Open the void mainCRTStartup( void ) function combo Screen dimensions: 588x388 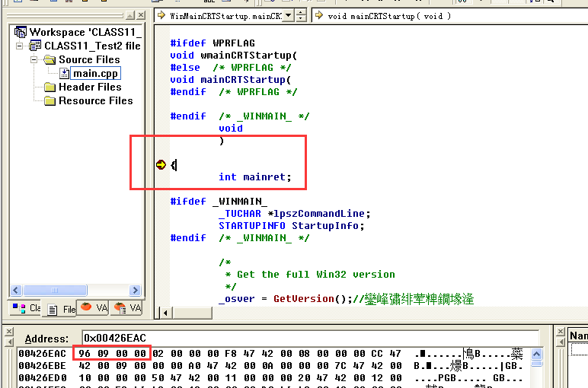click(x=450, y=16)
